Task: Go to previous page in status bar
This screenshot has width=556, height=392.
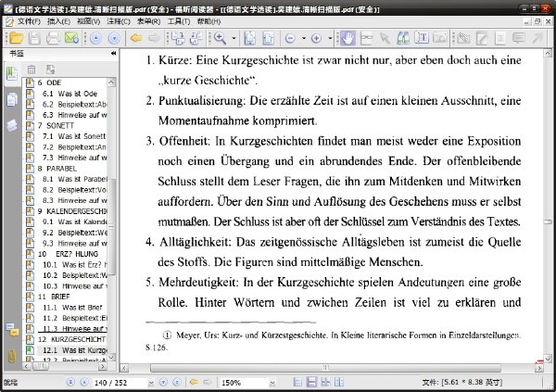Action: pyautogui.click(x=84, y=382)
